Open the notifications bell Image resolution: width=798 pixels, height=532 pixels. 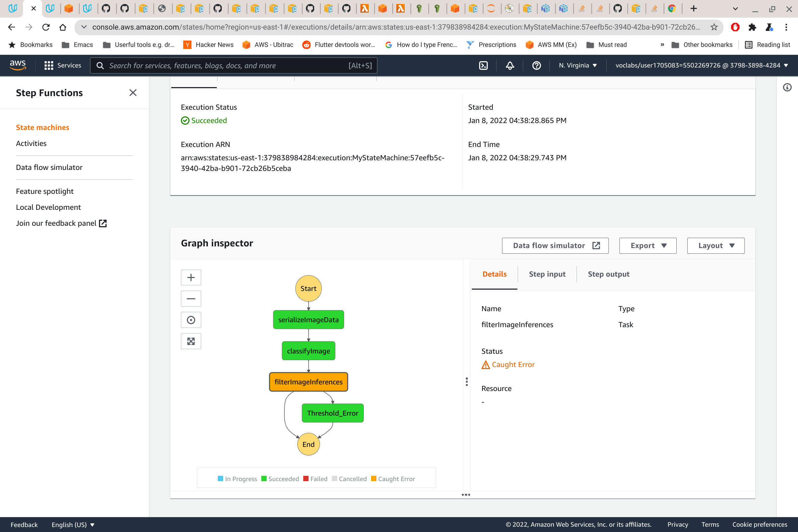click(x=510, y=66)
